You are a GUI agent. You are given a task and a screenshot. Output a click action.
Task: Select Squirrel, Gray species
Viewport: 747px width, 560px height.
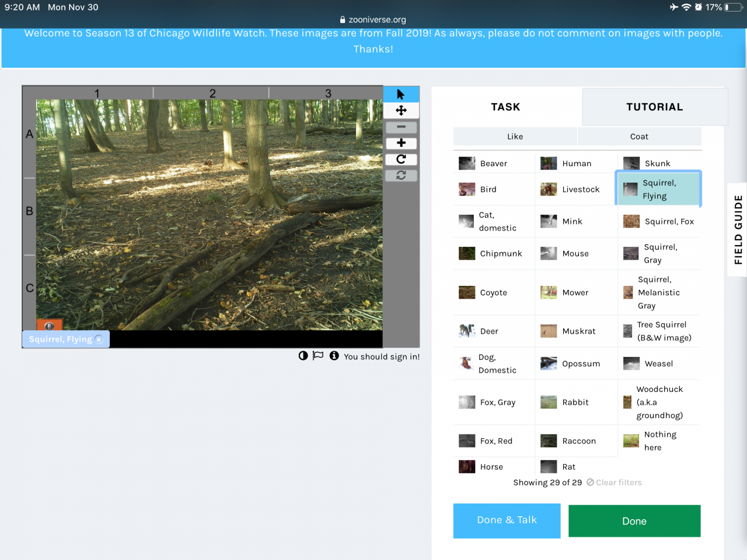[x=658, y=254]
